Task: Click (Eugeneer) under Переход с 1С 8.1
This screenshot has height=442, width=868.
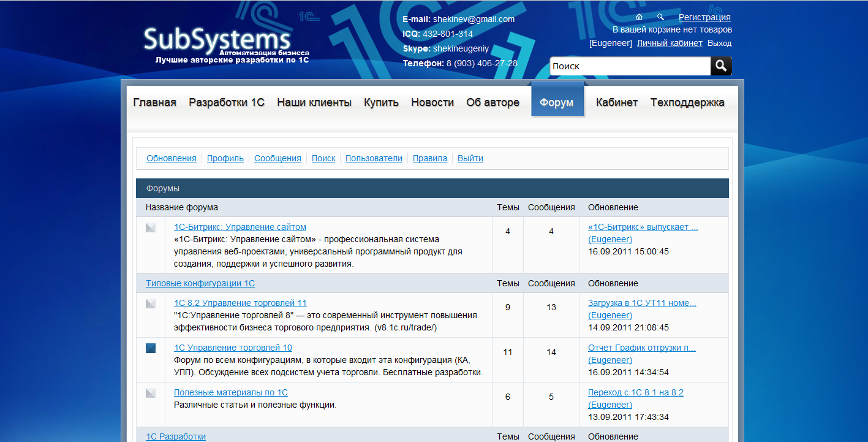Action: [610, 405]
